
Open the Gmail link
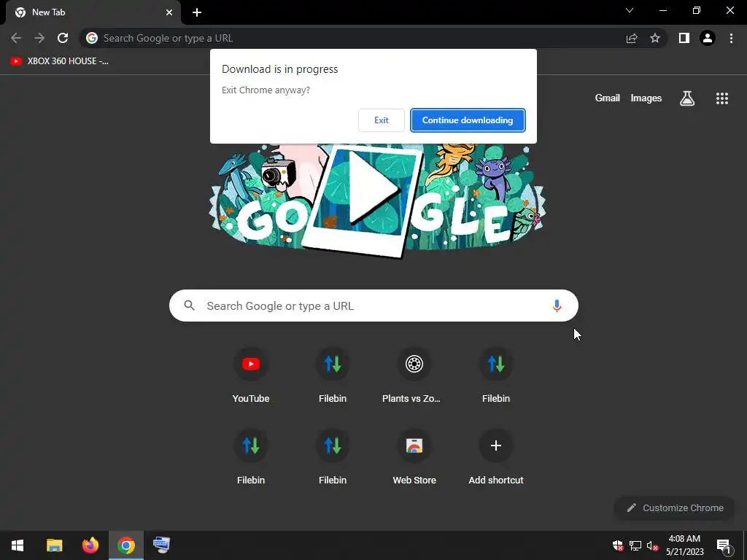[608, 98]
